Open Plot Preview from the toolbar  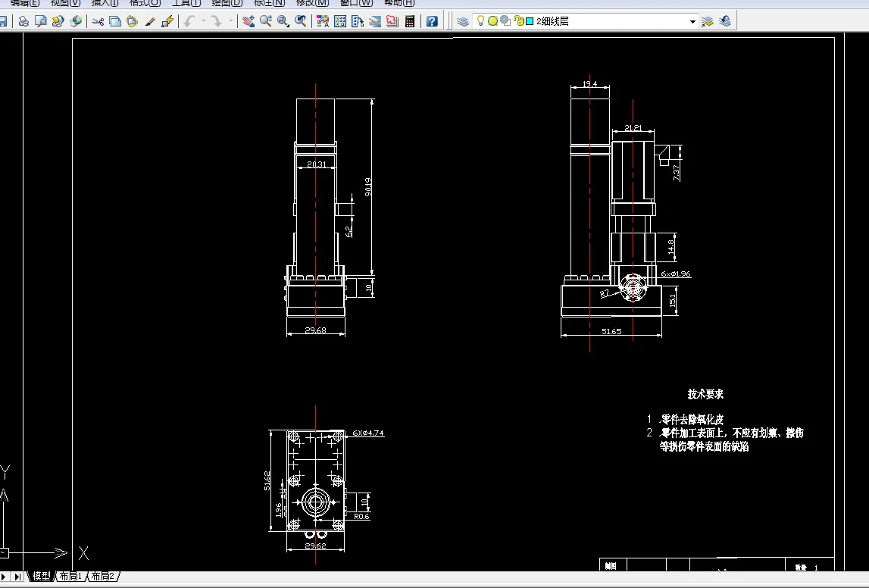point(40,21)
